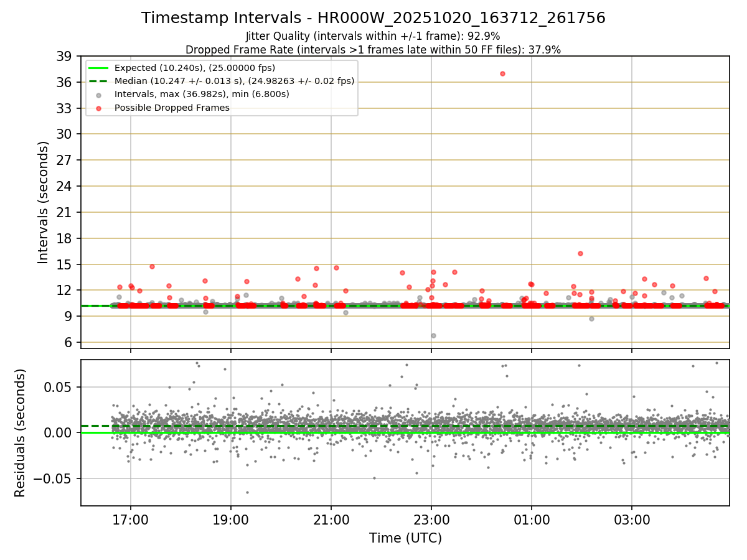The image size is (747, 560).
Task: Click the 39 tick on intervals axis
Action: click(x=64, y=56)
